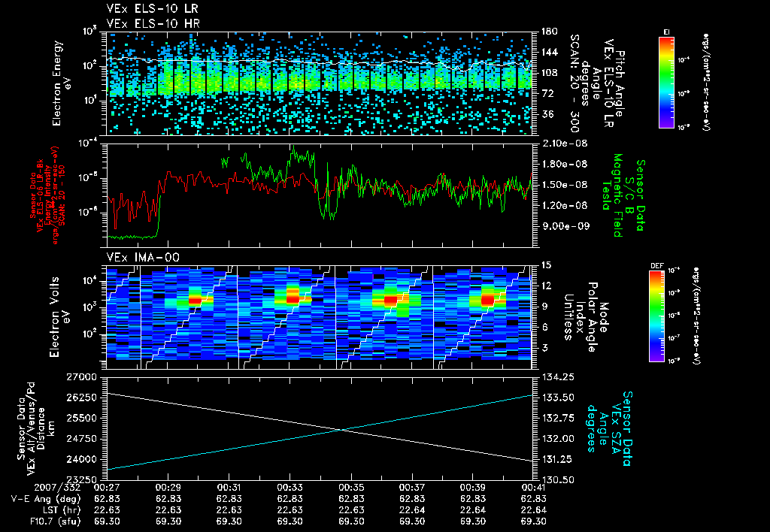The width and height of the screenshot is (770, 532).
Task: Click the polar angle index tick '12'
Action: pyautogui.click(x=546, y=286)
